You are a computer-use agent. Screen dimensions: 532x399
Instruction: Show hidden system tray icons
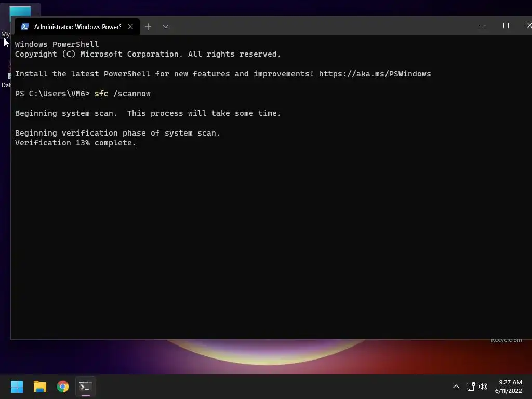[456, 387]
